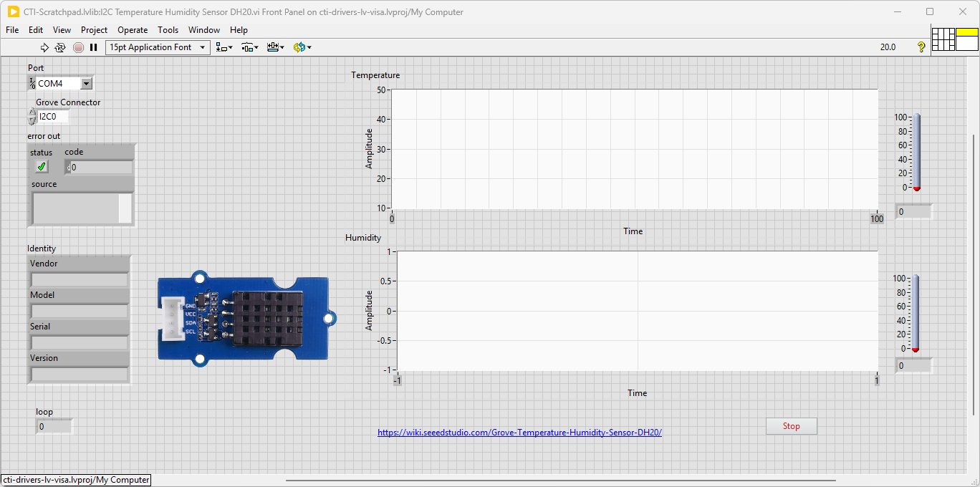Image resolution: width=980 pixels, height=487 pixels.
Task: Open the Distribute Objects tool
Action: pyautogui.click(x=249, y=47)
